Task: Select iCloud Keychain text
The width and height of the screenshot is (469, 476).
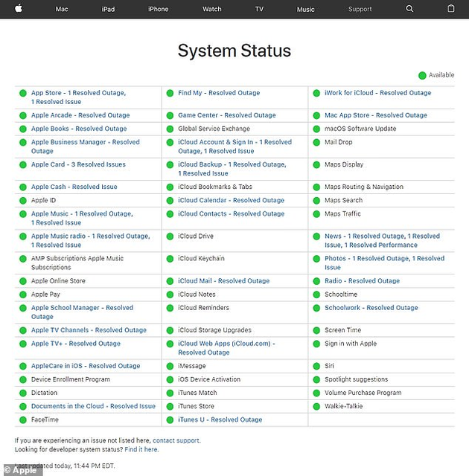Action: click(201, 259)
